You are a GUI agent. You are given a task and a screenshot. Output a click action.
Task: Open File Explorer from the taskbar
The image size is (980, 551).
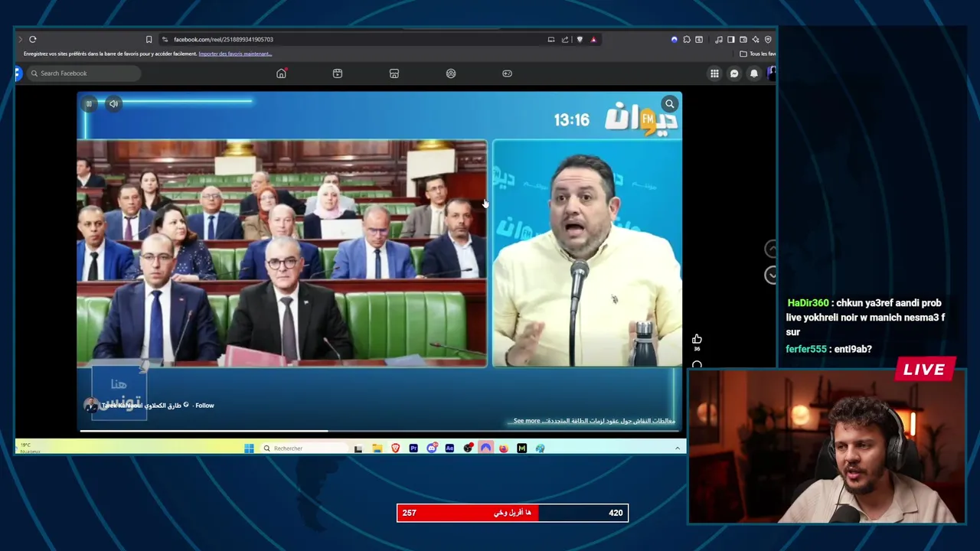[377, 448]
